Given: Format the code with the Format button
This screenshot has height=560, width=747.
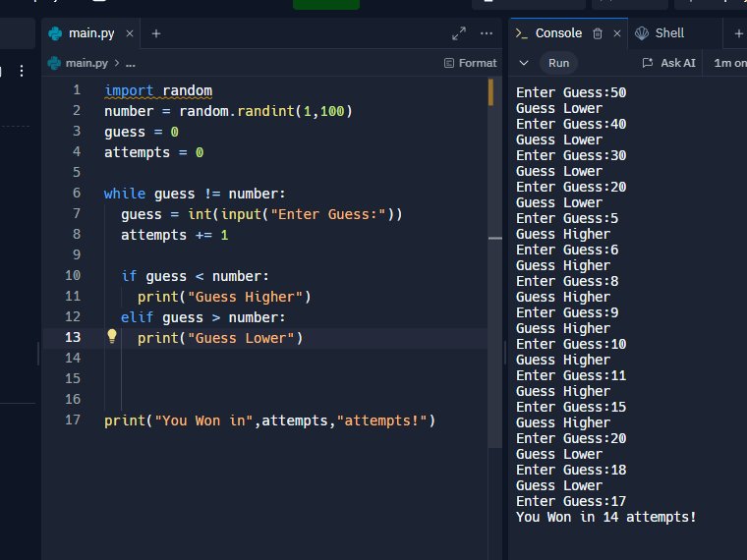Looking at the screenshot, I should click(x=470, y=63).
